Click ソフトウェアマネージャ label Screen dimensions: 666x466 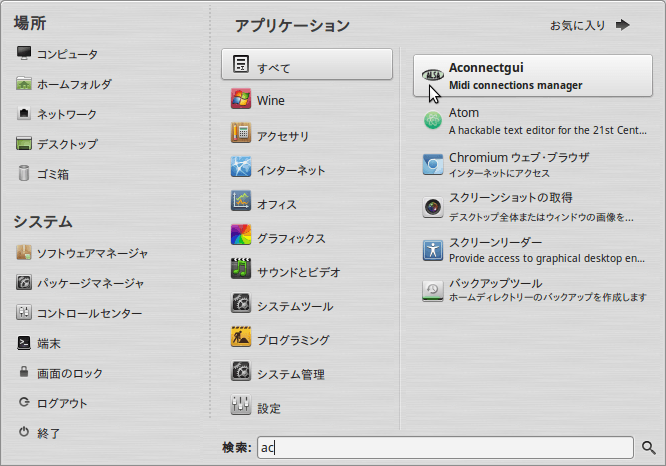pos(93,254)
